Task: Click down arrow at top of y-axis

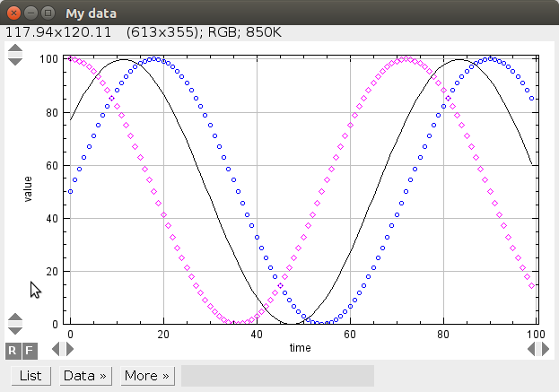Action: (15, 61)
